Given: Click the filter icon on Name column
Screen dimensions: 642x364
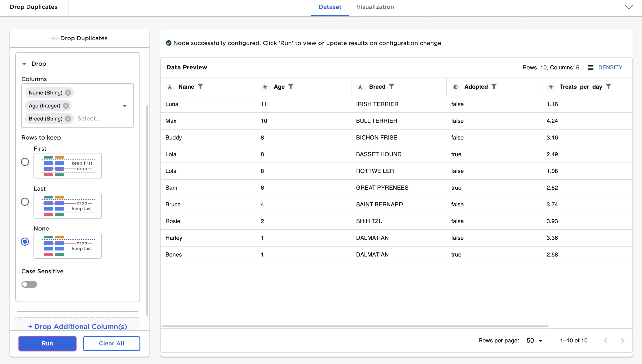Looking at the screenshot, I should click(200, 87).
